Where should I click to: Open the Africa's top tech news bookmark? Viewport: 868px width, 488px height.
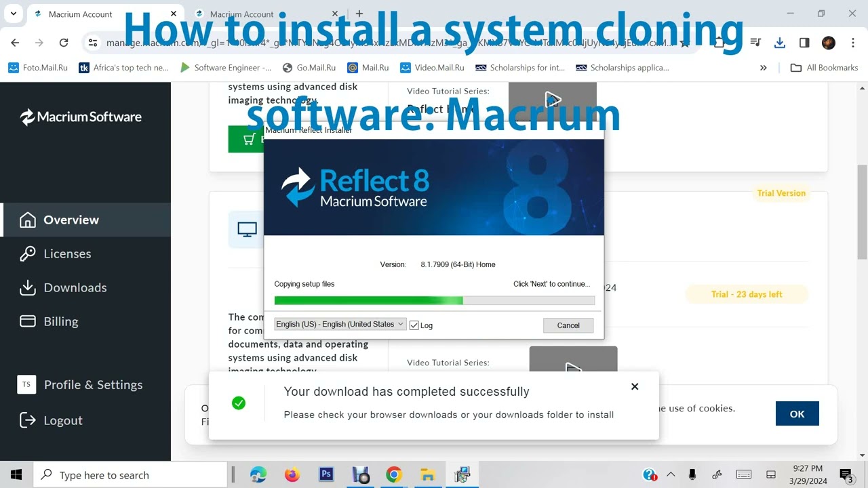pyautogui.click(x=123, y=68)
